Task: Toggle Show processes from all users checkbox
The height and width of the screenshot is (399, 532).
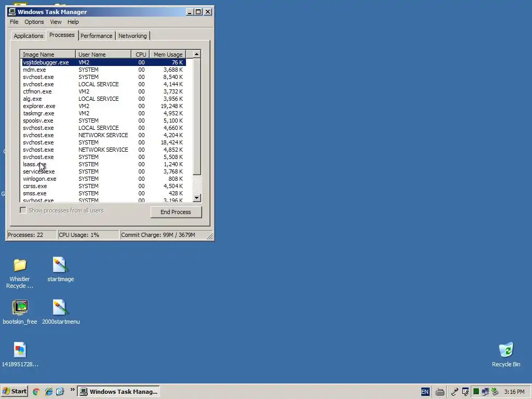Action: (x=23, y=210)
